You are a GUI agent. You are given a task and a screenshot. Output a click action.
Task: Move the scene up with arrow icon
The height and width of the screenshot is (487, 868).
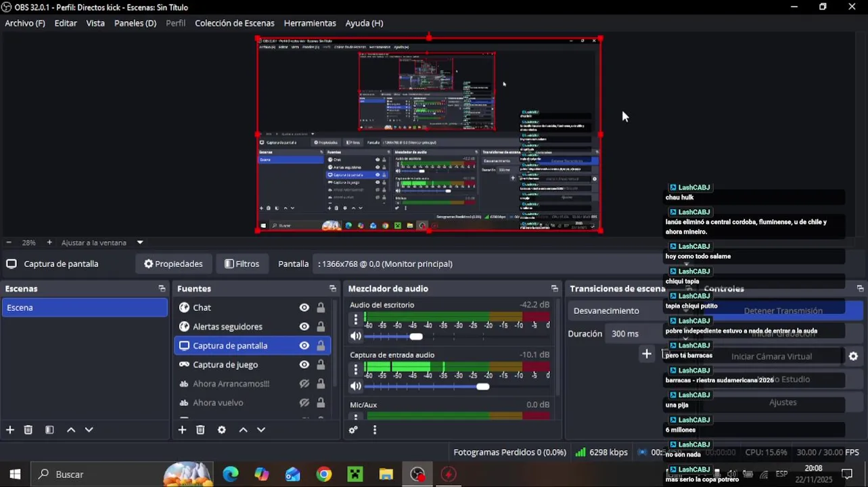tap(70, 430)
